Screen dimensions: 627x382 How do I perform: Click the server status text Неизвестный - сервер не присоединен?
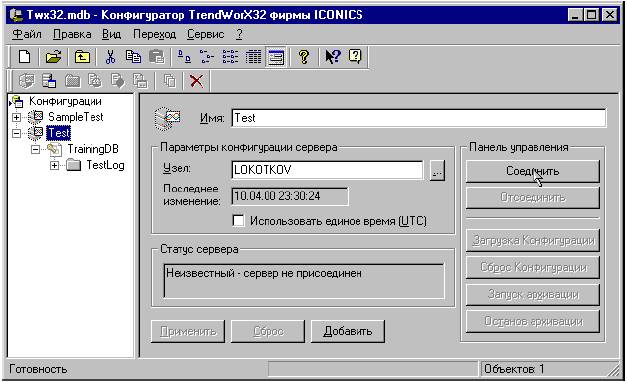pos(264,274)
